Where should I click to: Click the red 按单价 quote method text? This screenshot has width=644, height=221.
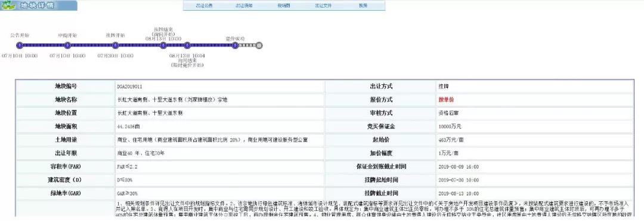(446, 100)
